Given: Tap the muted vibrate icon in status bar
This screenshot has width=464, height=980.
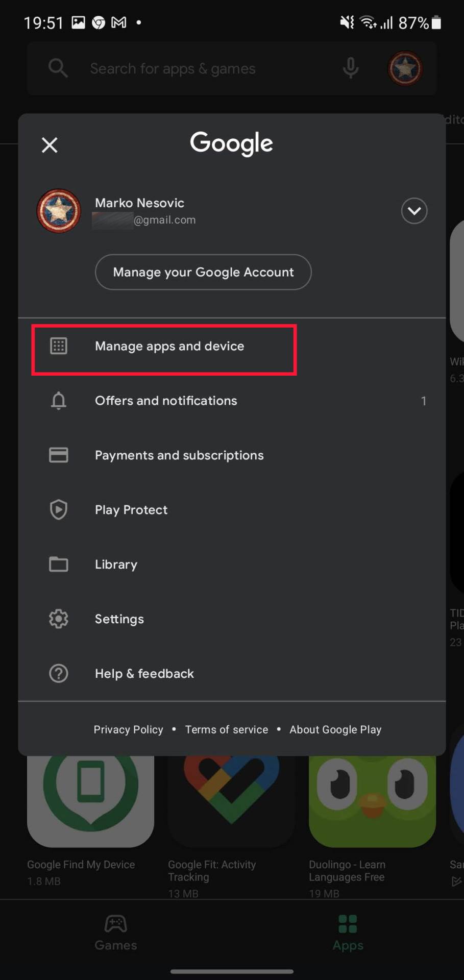Looking at the screenshot, I should [347, 22].
